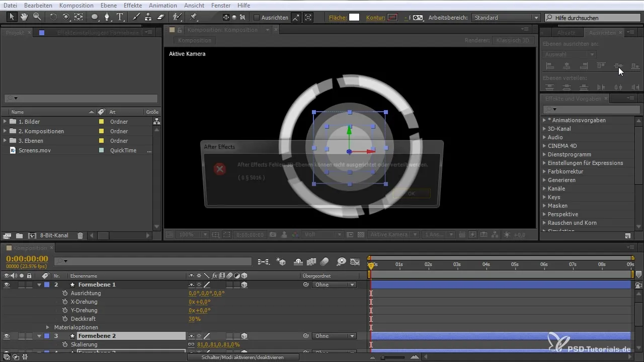Open composition mini-flowchart in timeline
This screenshot has width=644, height=362.
tap(264, 261)
